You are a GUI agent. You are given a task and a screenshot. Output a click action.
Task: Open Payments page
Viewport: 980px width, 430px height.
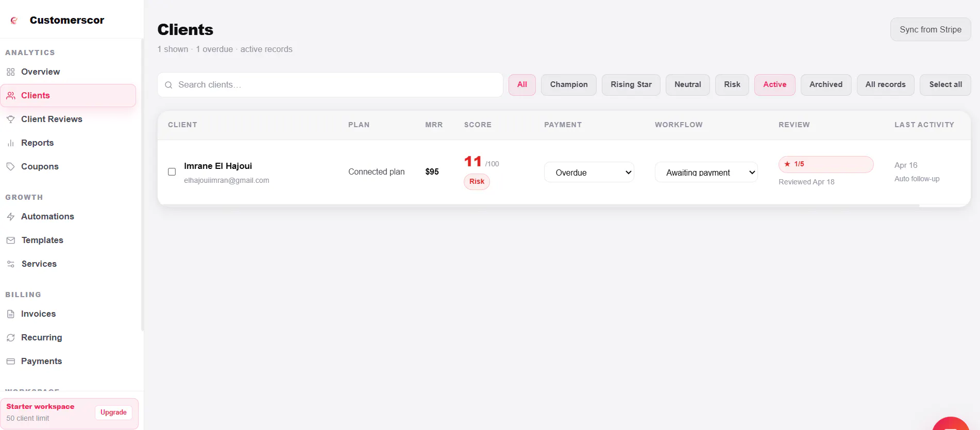(x=68, y=362)
